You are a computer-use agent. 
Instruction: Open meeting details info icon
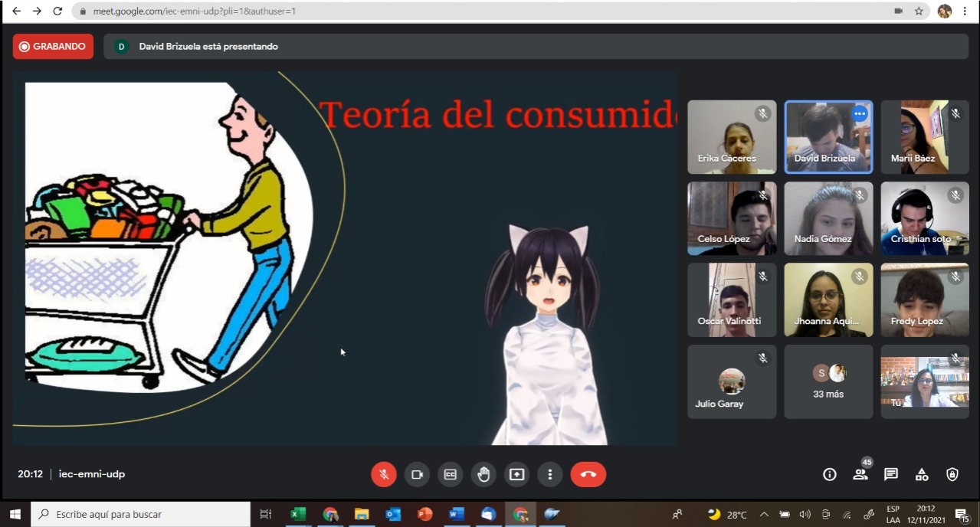(829, 474)
